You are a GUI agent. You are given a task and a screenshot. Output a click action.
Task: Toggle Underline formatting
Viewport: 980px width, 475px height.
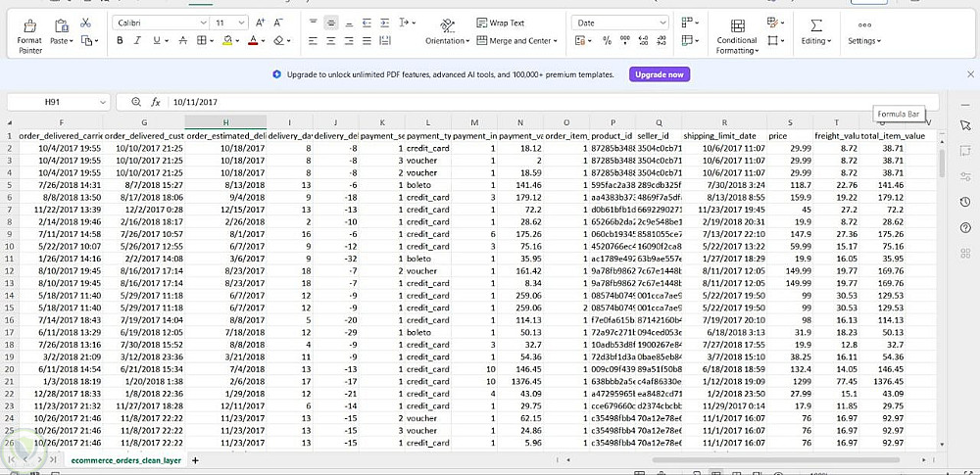pyautogui.click(x=156, y=40)
